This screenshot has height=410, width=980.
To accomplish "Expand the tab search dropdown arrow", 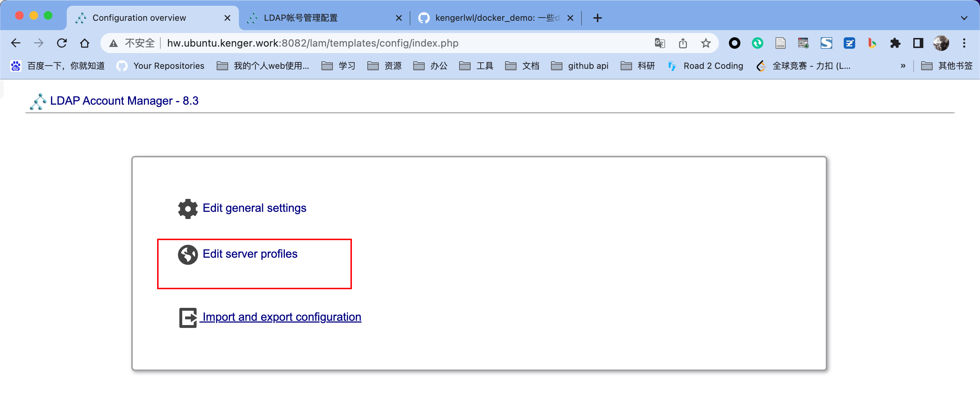I will 963,18.
